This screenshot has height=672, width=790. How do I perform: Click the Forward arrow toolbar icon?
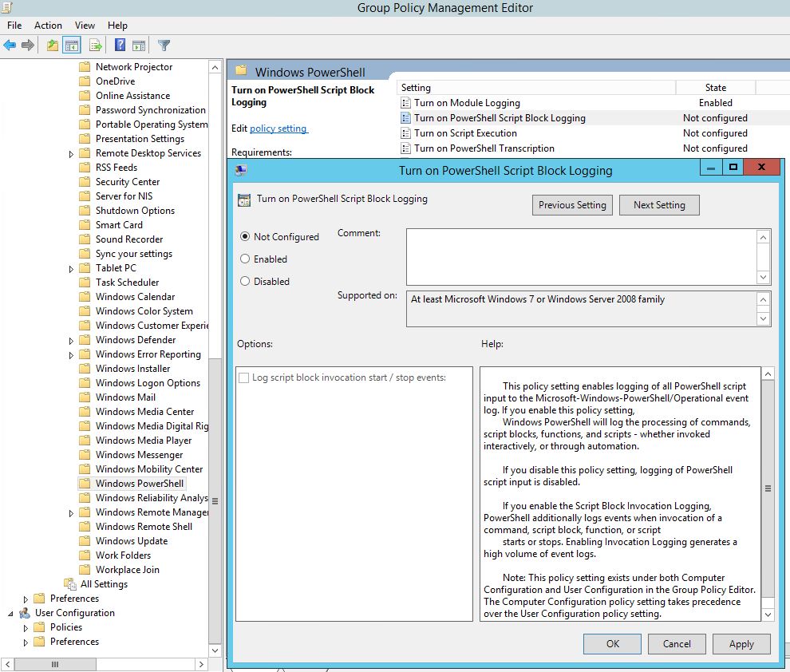click(x=28, y=45)
